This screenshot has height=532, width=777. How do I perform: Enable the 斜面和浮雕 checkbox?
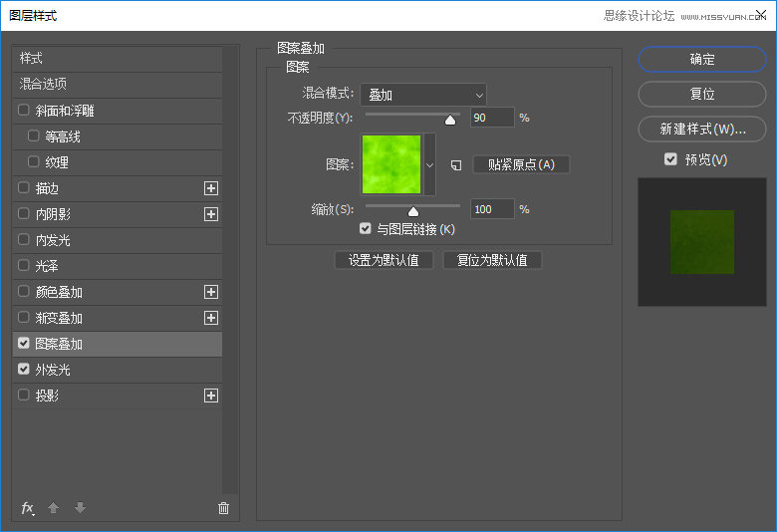(23, 110)
